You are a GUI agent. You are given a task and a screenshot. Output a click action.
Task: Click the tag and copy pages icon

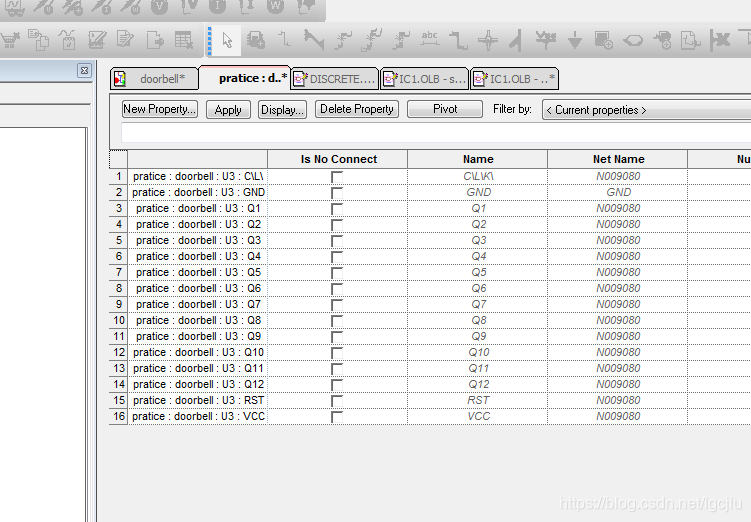click(38, 40)
